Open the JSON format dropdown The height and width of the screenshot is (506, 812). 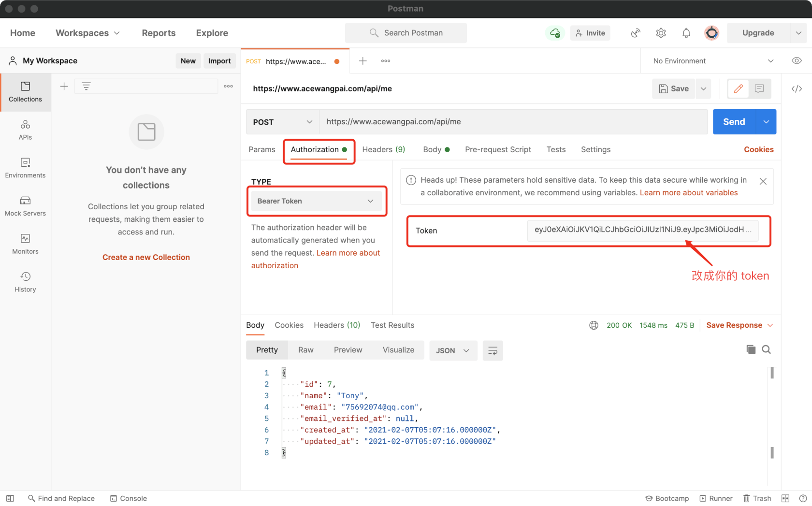tap(453, 350)
